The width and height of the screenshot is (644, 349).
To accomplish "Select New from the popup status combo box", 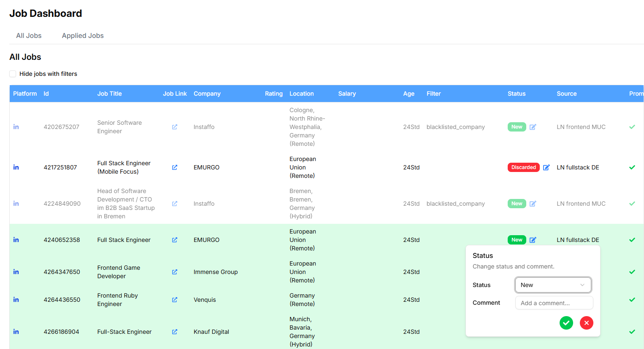I will [x=553, y=285].
